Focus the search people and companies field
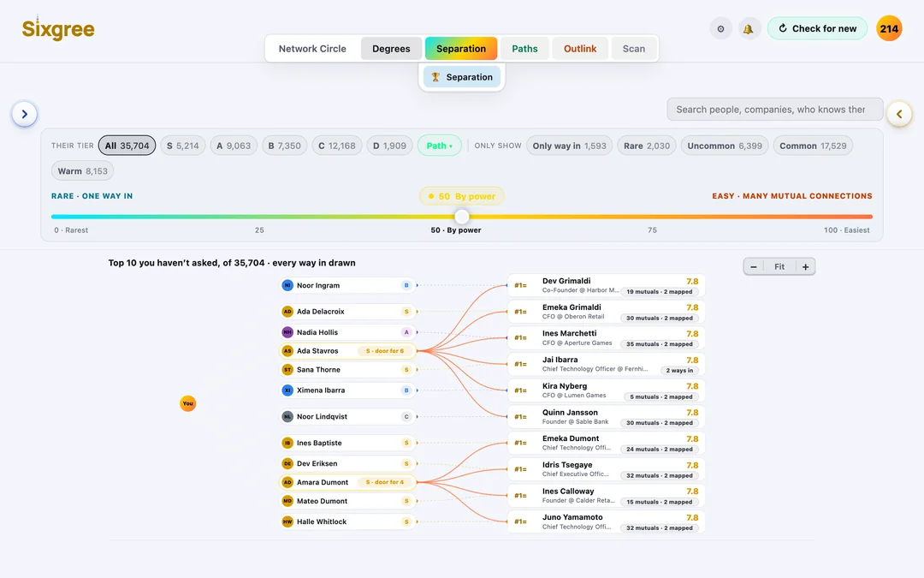 775,110
